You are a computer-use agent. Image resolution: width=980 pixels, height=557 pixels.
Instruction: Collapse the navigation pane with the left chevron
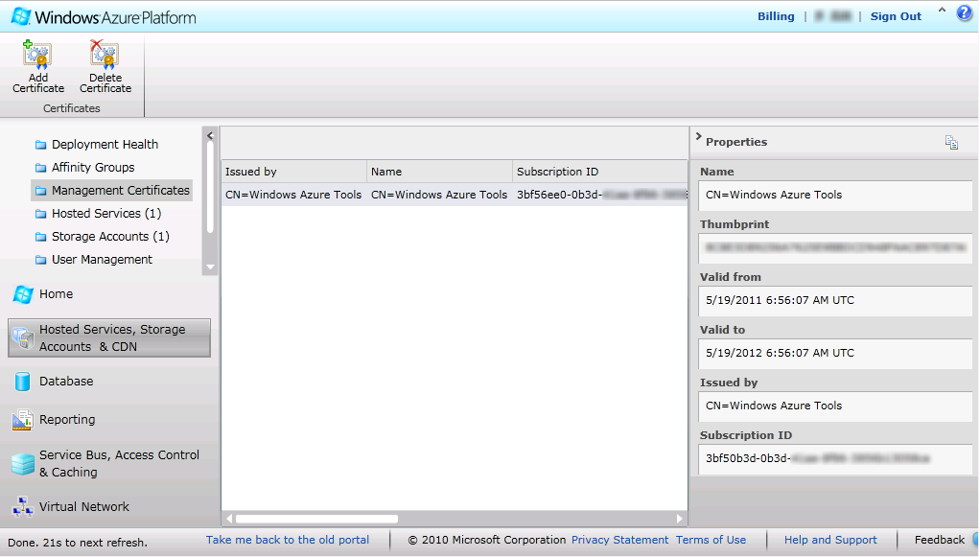210,136
